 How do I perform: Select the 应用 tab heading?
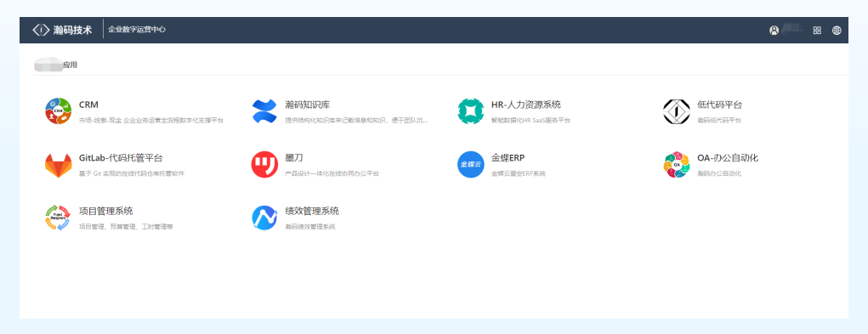point(70,65)
